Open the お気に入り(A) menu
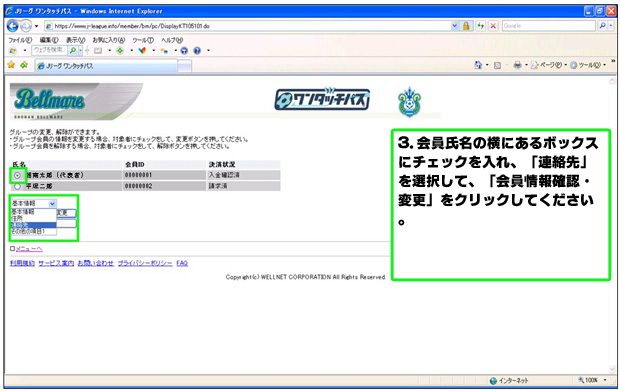Viewport: 620px width, 391px height. click(108, 40)
